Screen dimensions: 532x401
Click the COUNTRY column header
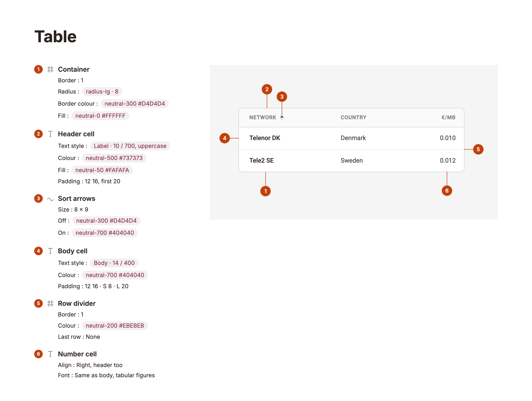click(x=353, y=118)
